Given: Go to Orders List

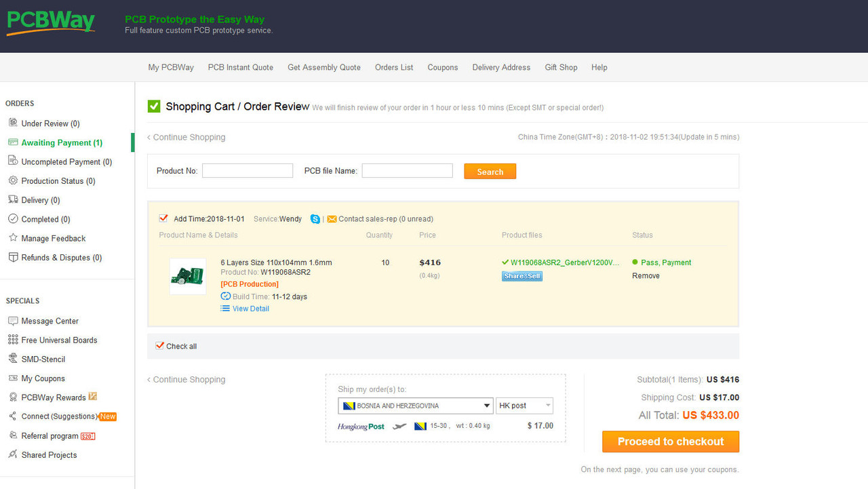Looking at the screenshot, I should pyautogui.click(x=394, y=67).
